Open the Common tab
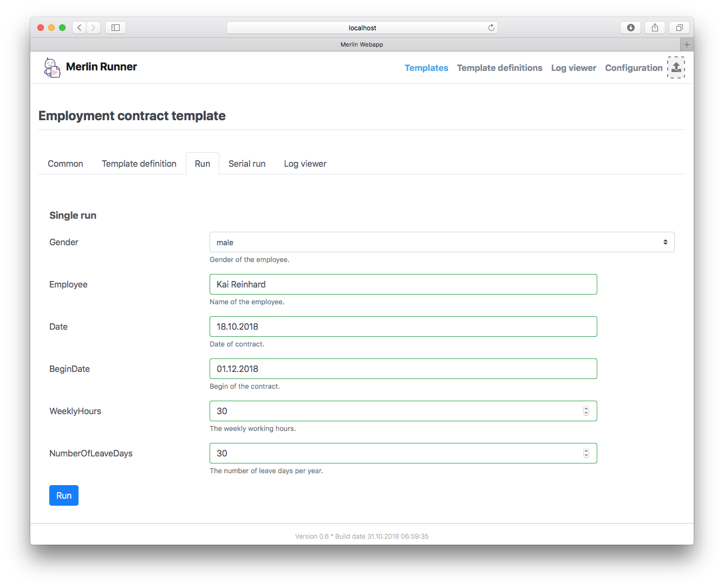The height and width of the screenshot is (588, 724). pyautogui.click(x=65, y=164)
